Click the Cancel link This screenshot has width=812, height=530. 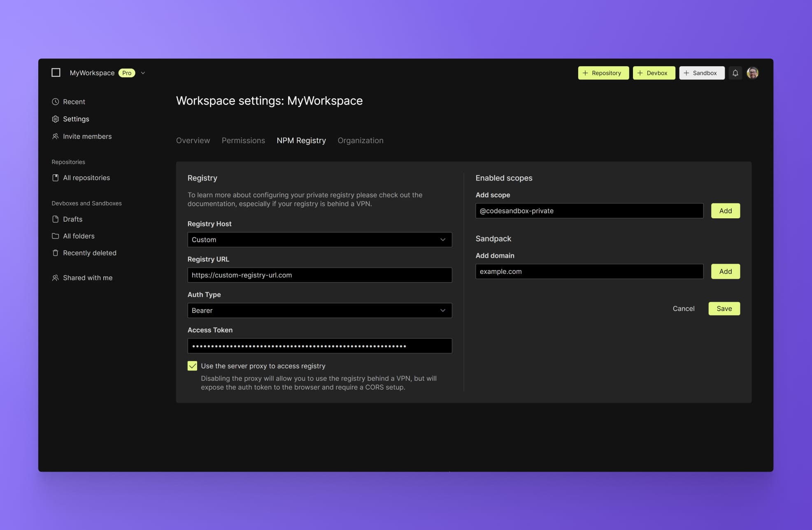(684, 308)
